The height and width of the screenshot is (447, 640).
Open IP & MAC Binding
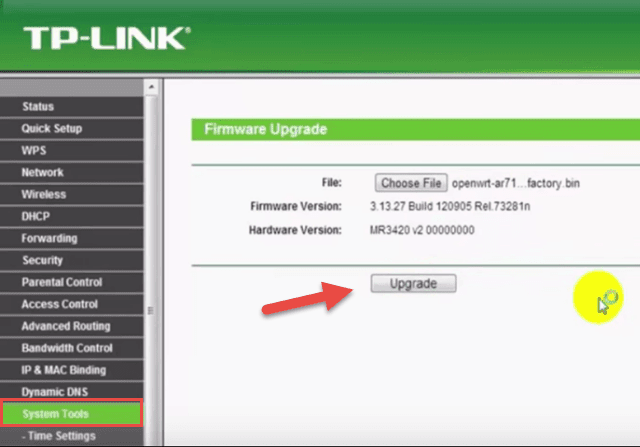coord(71,370)
